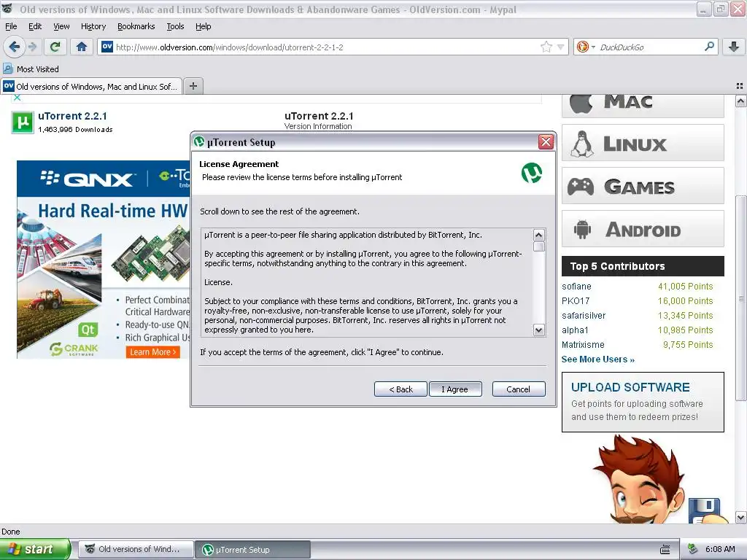Click the on-screen keyboard tray icon
Viewport: 747px width, 560px height.
click(x=665, y=550)
